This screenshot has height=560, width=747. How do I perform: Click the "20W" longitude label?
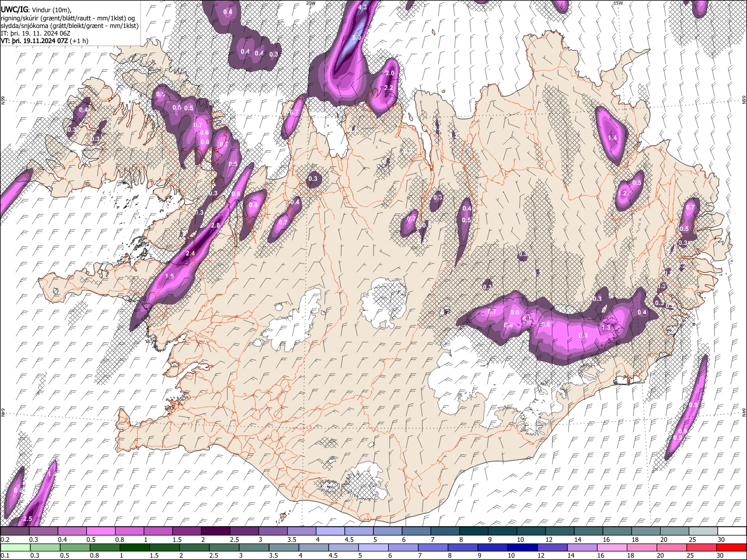[x=310, y=3]
